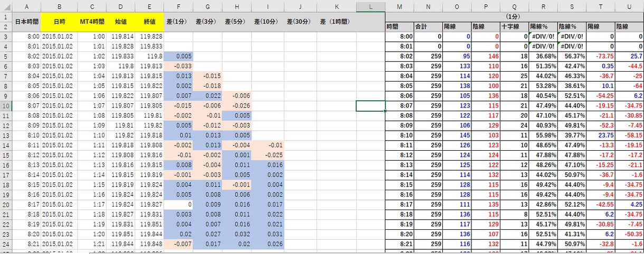Click the -58.15 cell
This screenshot has height=254, width=644.
[x=629, y=135]
